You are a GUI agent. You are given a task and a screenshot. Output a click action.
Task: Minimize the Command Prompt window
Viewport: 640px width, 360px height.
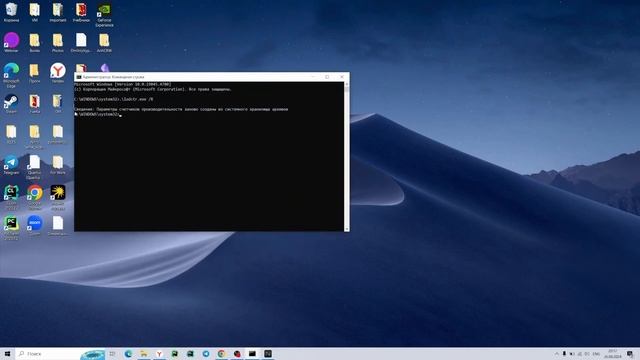313,77
